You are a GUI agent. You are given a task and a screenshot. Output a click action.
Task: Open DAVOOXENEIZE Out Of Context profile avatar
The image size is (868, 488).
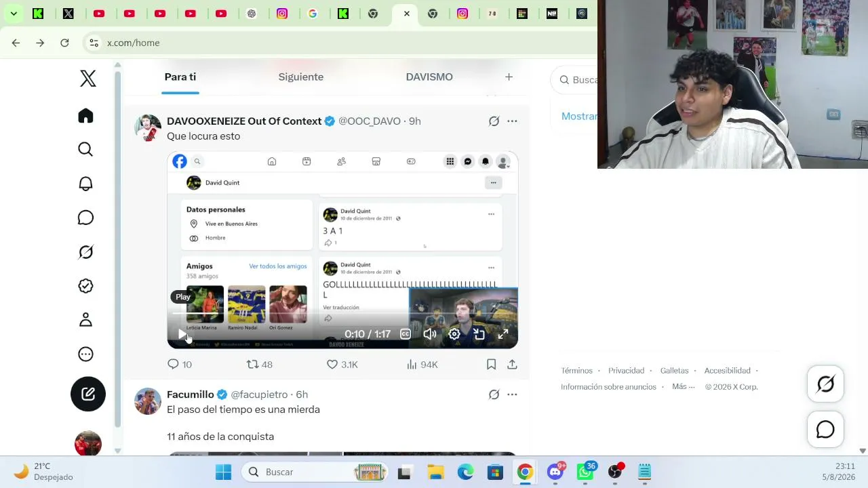coord(147,127)
